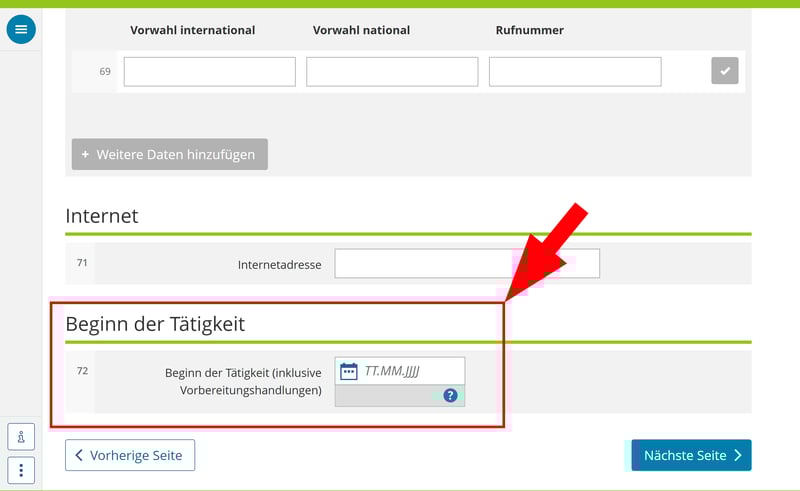This screenshot has height=491, width=800.
Task: Focus the Vorwahl international input field
Action: [209, 72]
